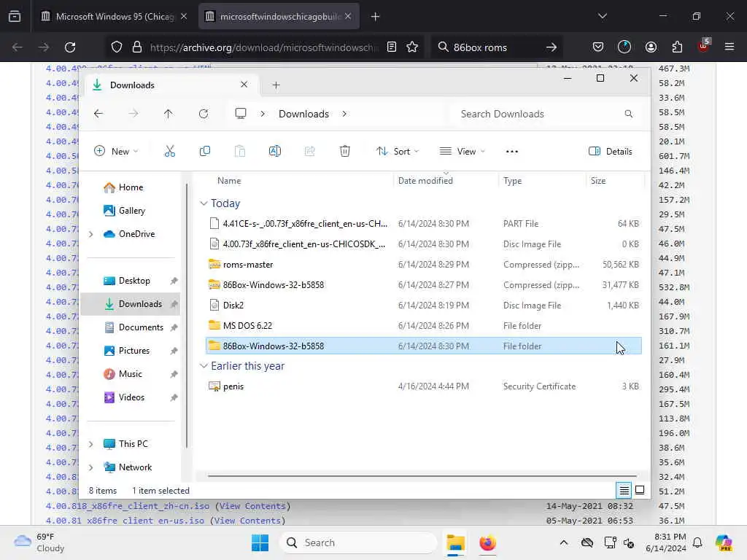
Task: Open Windows Start menu
Action: 260,542
